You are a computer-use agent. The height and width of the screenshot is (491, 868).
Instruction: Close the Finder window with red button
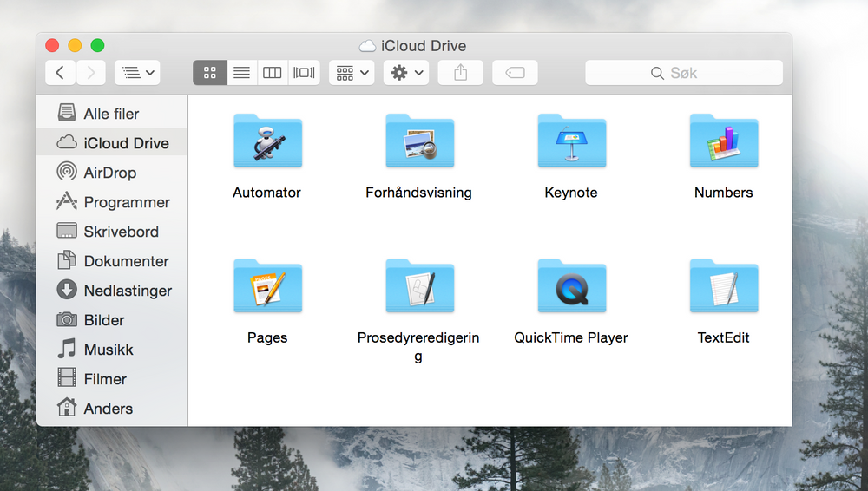(x=52, y=45)
